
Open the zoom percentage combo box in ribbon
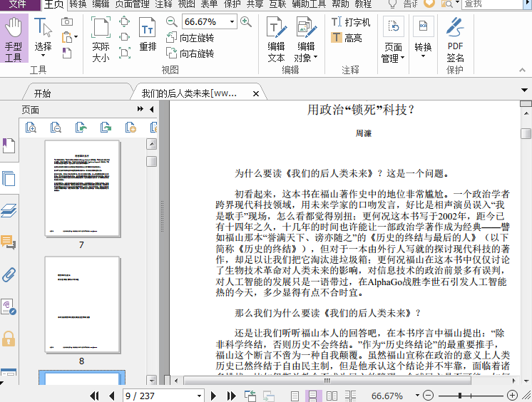tap(210, 21)
